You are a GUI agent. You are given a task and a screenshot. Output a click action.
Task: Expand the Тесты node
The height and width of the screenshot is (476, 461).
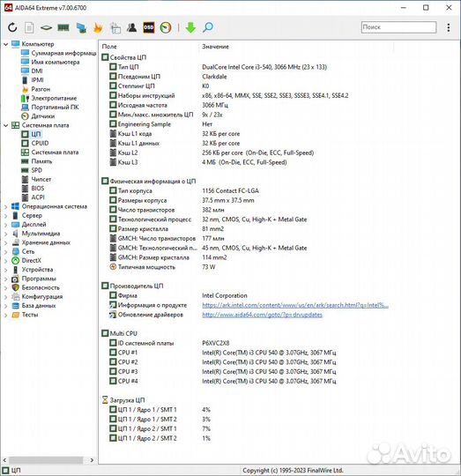[6, 315]
